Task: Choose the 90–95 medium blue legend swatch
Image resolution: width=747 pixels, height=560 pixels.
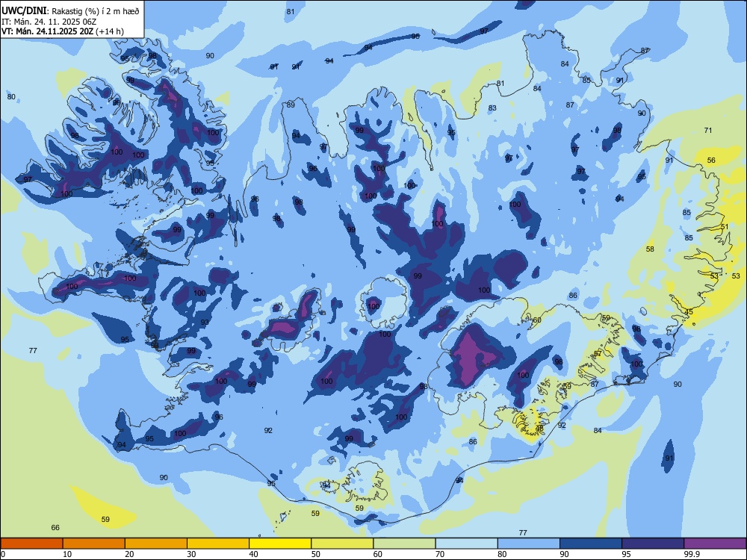Action: [591, 544]
